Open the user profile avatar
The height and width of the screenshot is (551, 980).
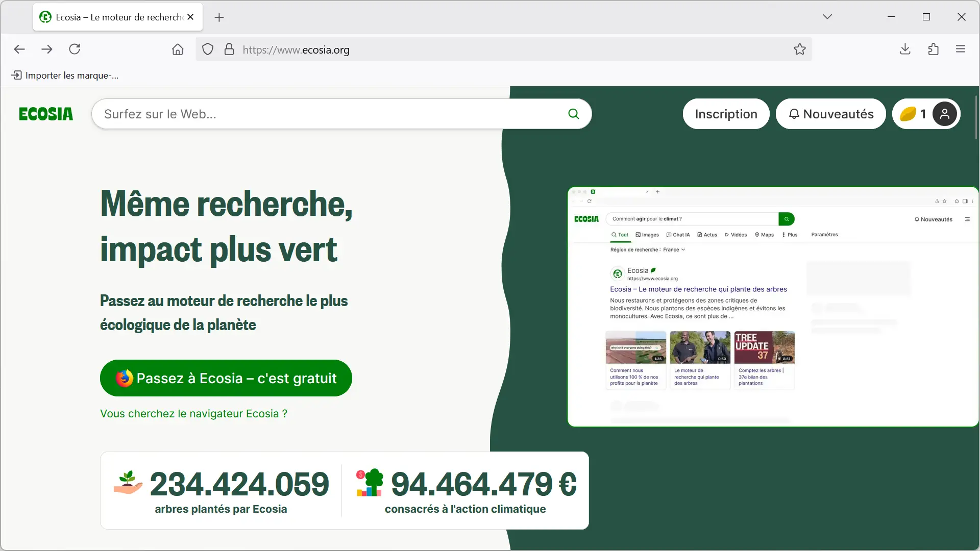(x=945, y=114)
